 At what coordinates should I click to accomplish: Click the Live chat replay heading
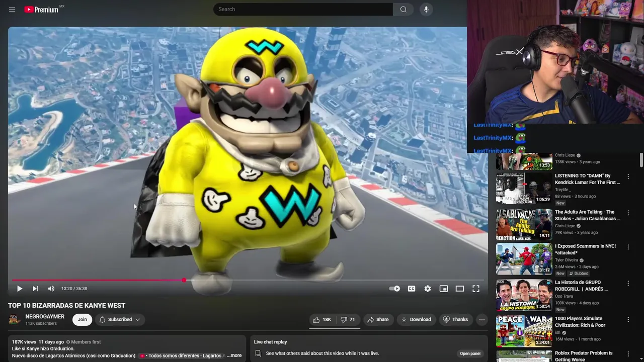coord(270,342)
